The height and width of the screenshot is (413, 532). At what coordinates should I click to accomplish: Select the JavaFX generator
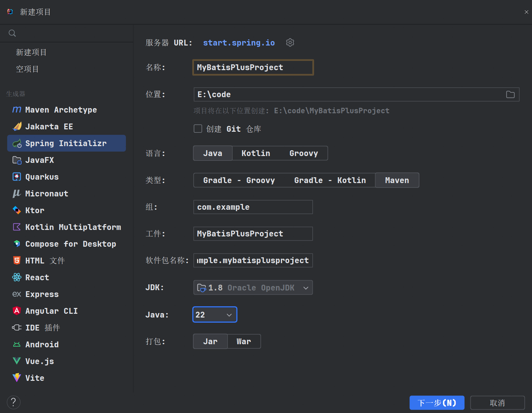tap(67, 160)
